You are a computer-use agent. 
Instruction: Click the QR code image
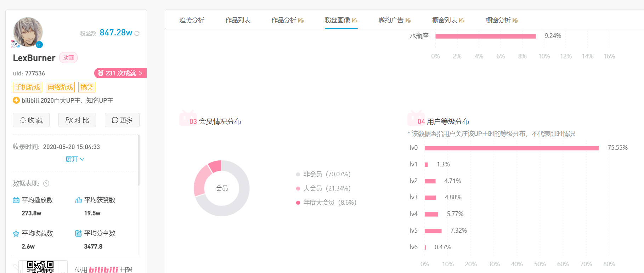[40, 267]
